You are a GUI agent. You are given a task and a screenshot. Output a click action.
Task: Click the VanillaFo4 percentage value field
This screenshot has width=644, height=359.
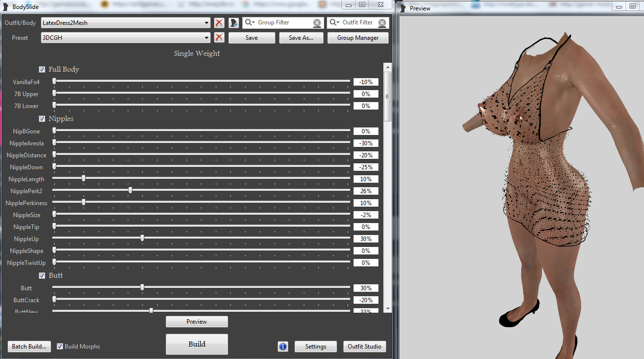point(366,82)
